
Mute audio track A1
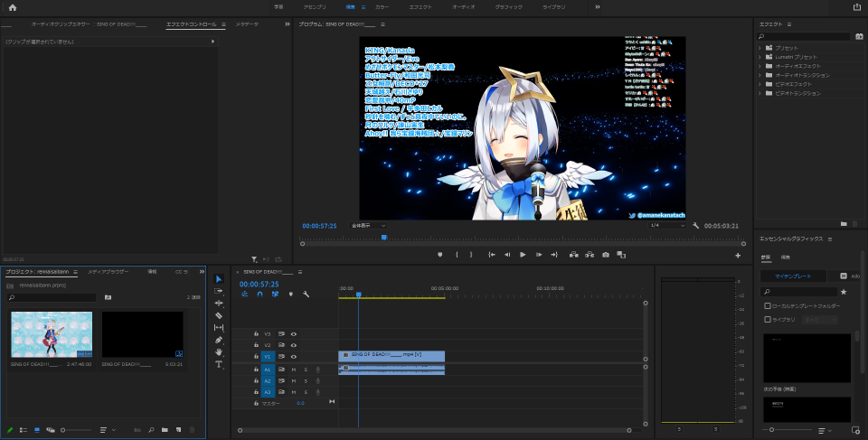294,370
